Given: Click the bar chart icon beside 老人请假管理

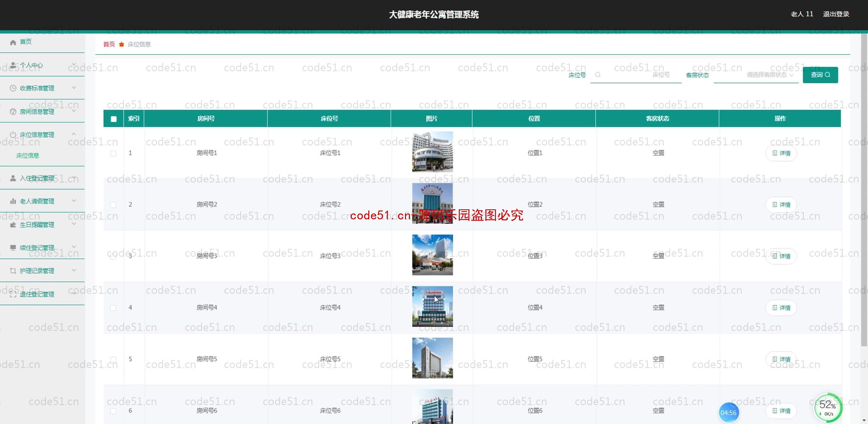Looking at the screenshot, I should pyautogui.click(x=13, y=201).
